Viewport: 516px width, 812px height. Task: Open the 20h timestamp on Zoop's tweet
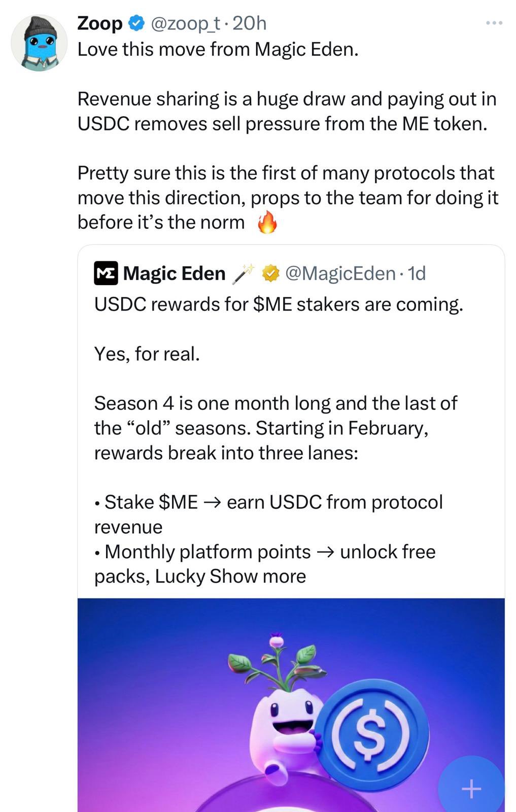[249, 23]
